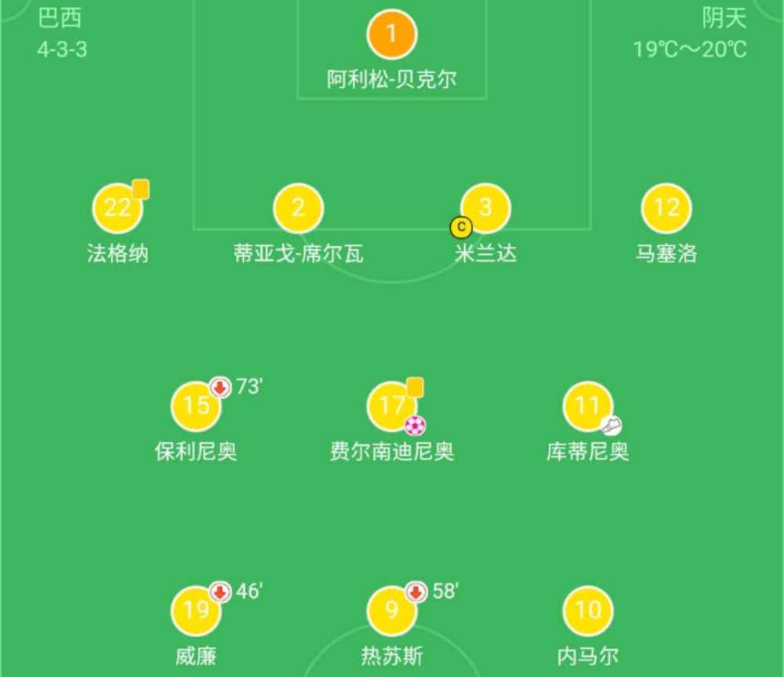Select player 10 内马尔 circle
This screenshot has width=784, height=677.
coord(588,610)
